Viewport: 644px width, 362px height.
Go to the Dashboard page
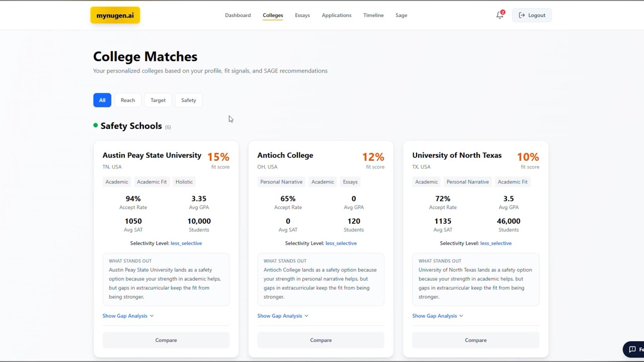pyautogui.click(x=238, y=15)
